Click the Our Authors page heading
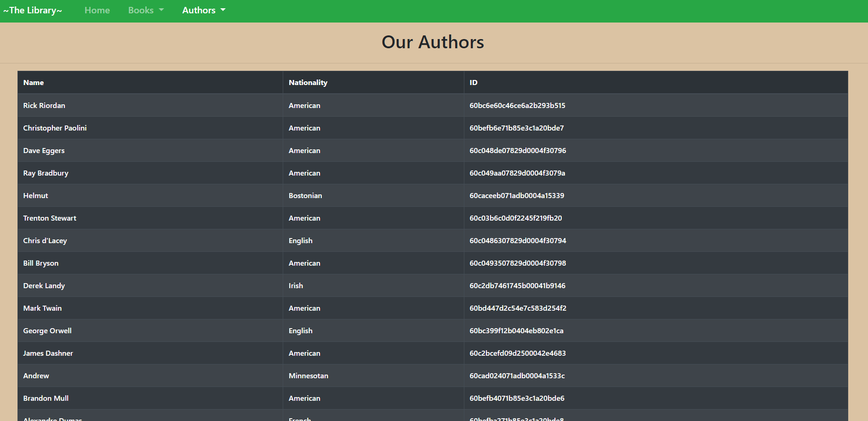This screenshot has height=421, width=868. (x=432, y=42)
